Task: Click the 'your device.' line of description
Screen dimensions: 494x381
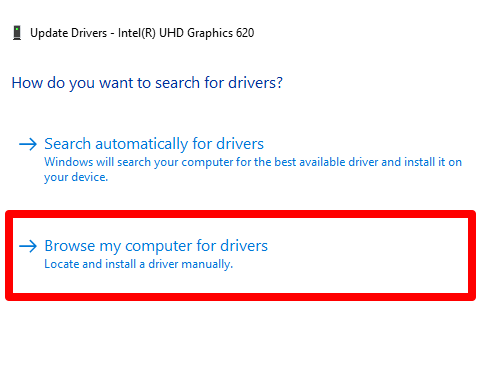Action: click(76, 177)
